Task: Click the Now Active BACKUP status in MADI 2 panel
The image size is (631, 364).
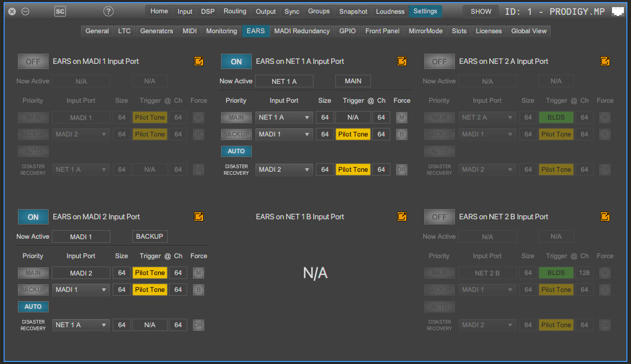Action: click(150, 237)
